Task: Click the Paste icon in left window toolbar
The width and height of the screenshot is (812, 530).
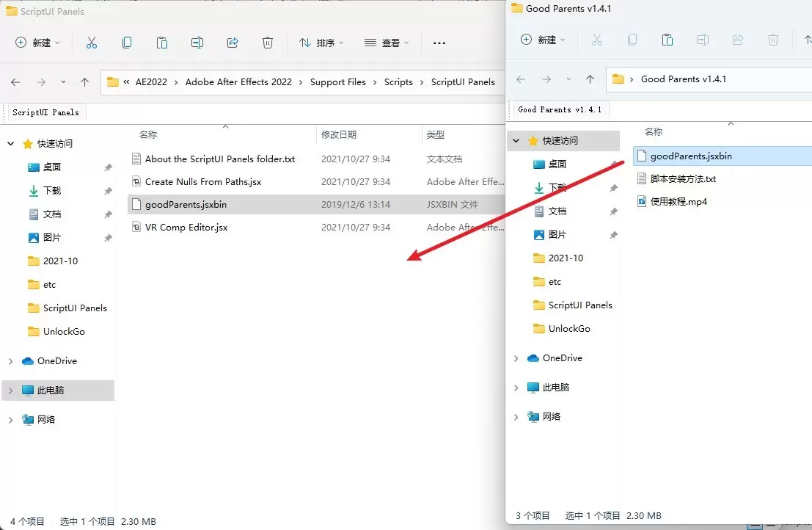Action: 162,43
